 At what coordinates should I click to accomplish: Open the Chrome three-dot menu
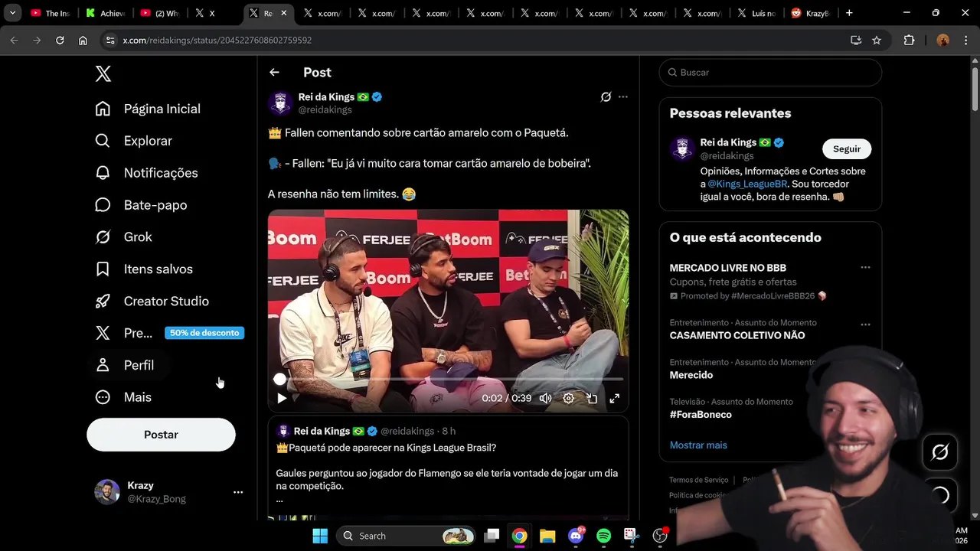pyautogui.click(x=965, y=41)
